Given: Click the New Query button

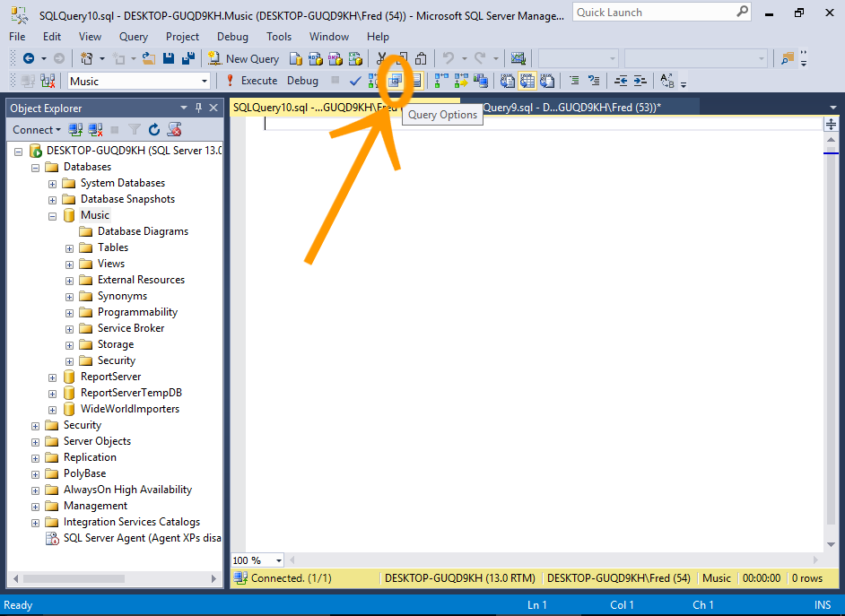Looking at the screenshot, I should pos(244,58).
